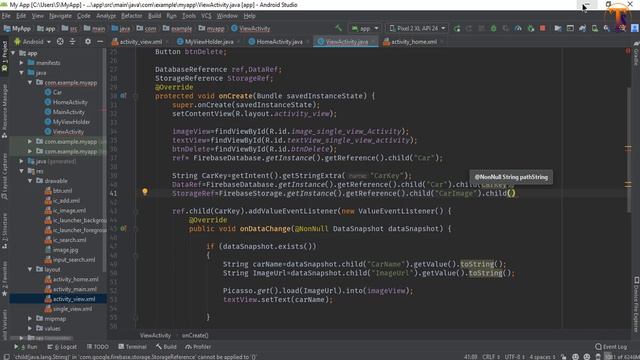Collapse the app module node
The image size is (640, 360).
[13, 53]
